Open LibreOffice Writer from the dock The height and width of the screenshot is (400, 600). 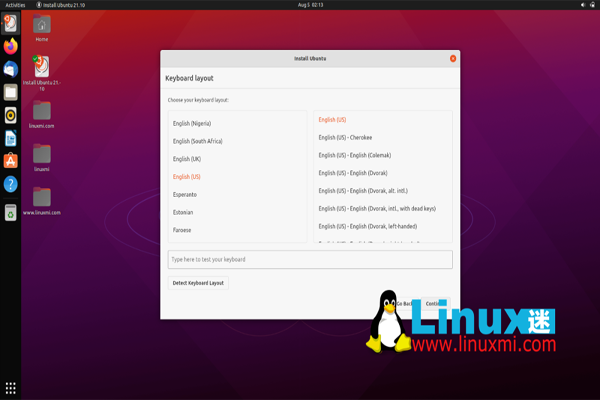click(10, 138)
